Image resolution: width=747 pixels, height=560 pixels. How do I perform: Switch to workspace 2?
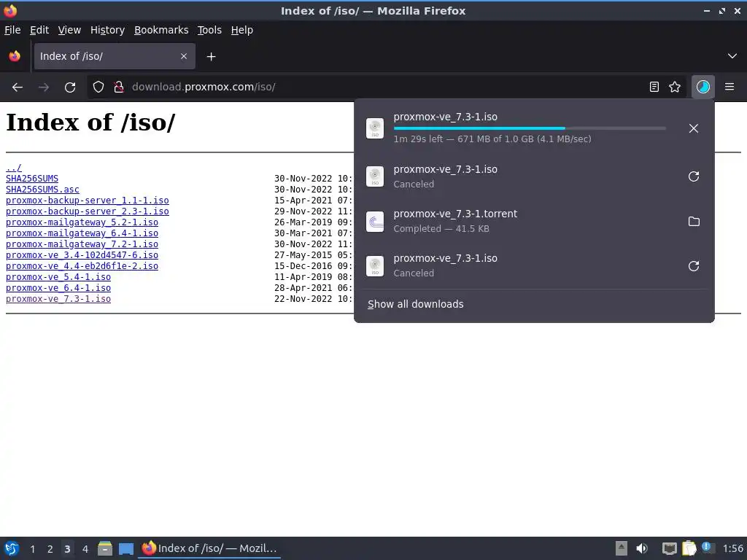(x=50, y=549)
